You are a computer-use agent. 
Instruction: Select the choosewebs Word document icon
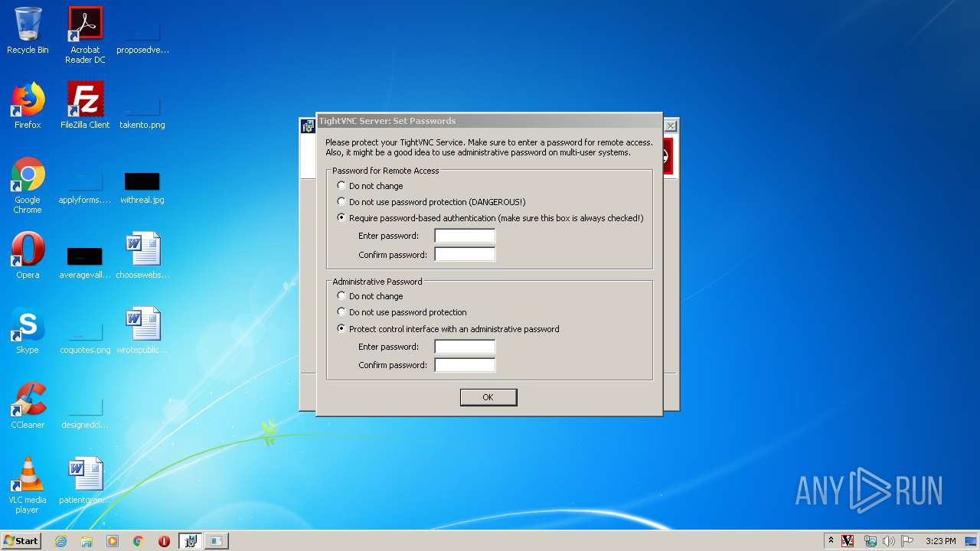click(142, 256)
